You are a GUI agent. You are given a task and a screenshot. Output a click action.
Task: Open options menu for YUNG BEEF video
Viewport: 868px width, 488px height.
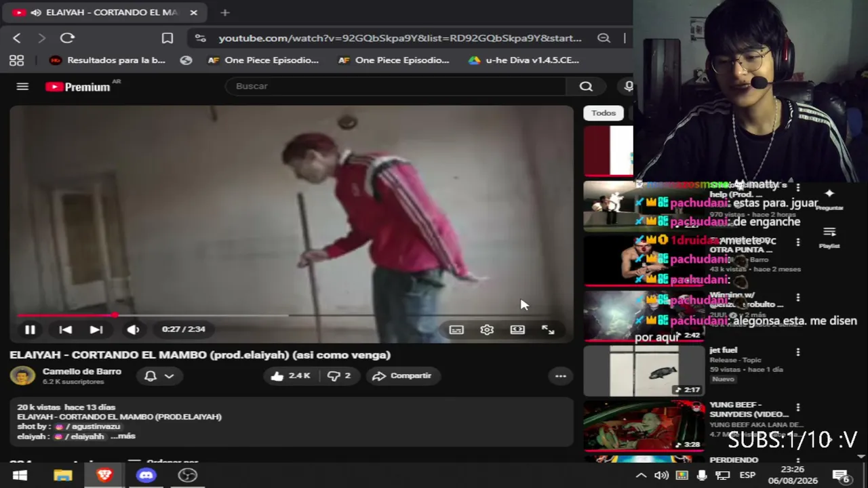pos(798,407)
